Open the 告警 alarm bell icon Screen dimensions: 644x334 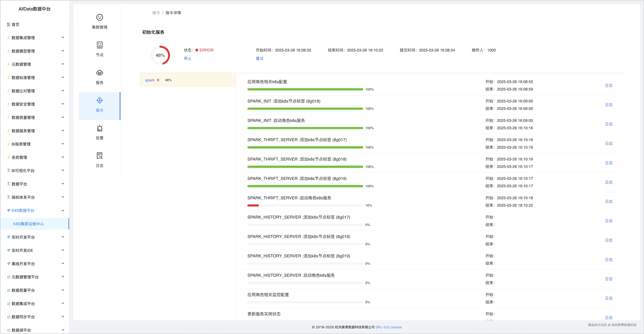tap(100, 128)
